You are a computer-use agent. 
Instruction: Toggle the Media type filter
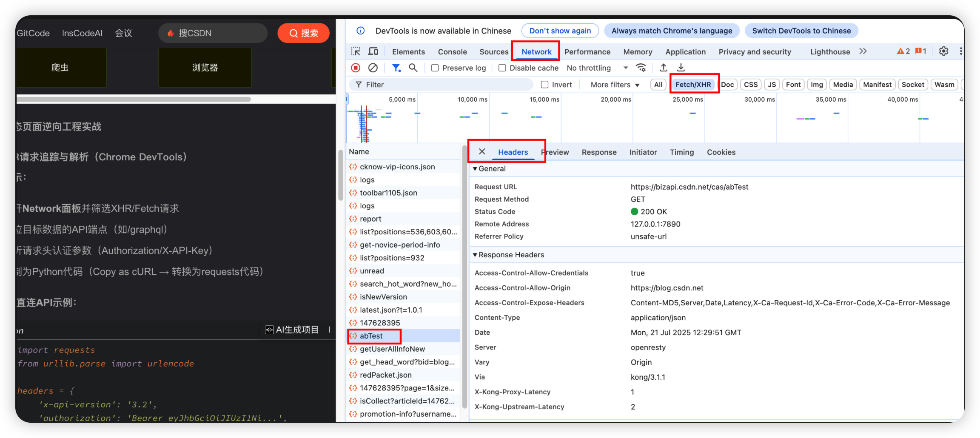(x=843, y=85)
